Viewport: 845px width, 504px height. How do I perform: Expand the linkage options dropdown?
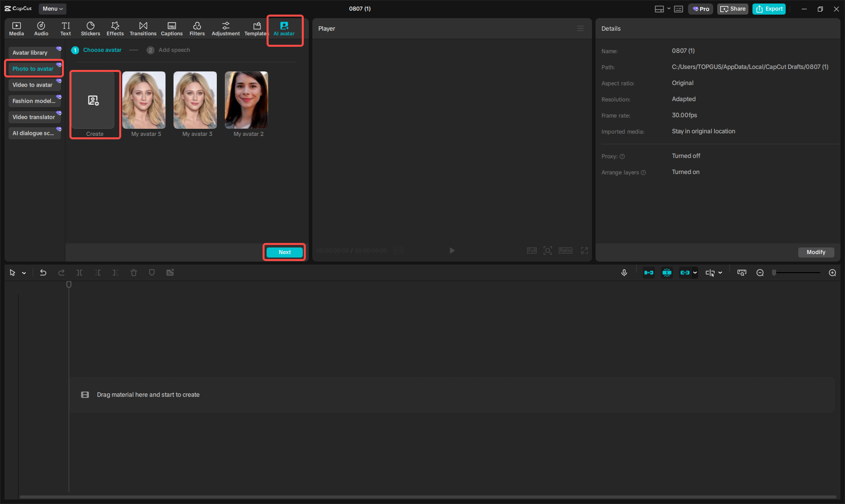click(695, 273)
